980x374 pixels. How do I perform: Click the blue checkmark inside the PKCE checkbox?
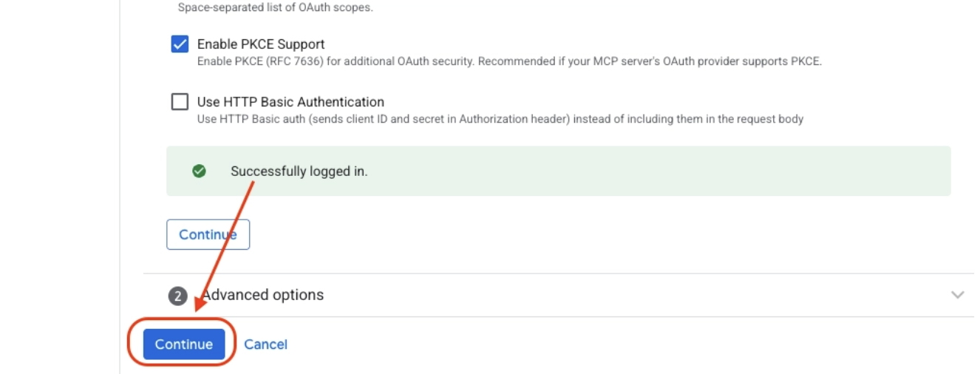coord(180,44)
